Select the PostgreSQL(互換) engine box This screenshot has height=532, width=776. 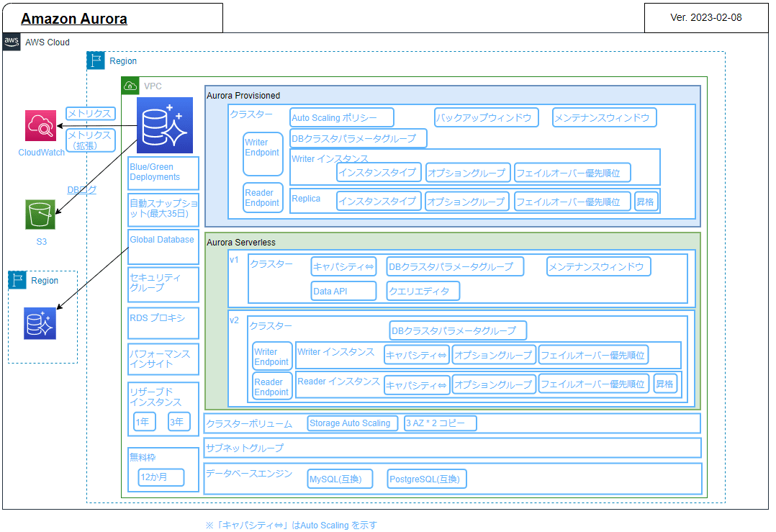[x=427, y=479]
